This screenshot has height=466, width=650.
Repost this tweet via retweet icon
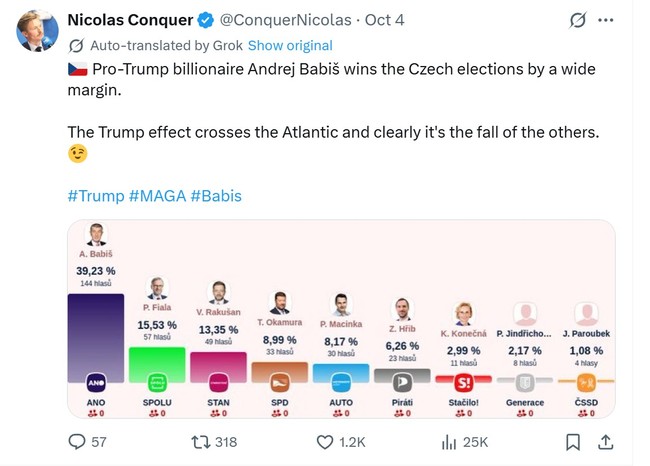coord(201,441)
